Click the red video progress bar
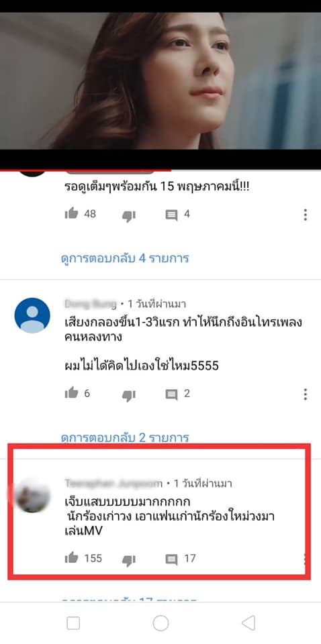This screenshot has height=644, width=321. (85, 170)
